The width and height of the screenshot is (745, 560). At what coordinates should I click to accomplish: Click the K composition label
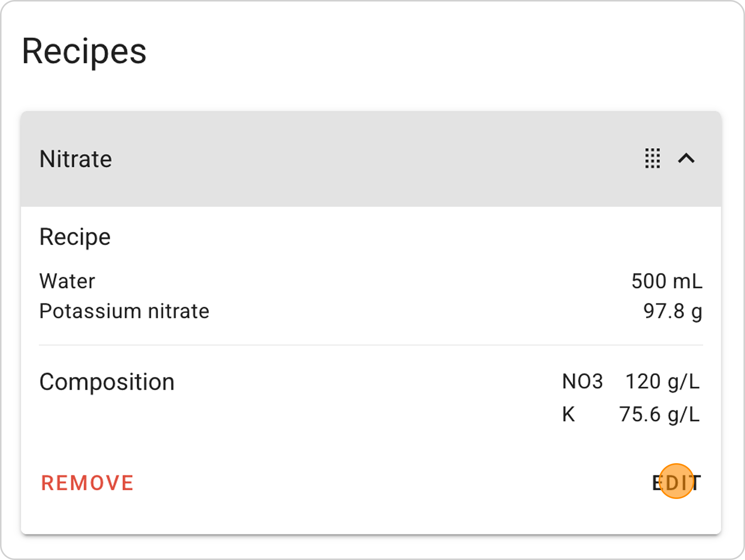click(568, 414)
